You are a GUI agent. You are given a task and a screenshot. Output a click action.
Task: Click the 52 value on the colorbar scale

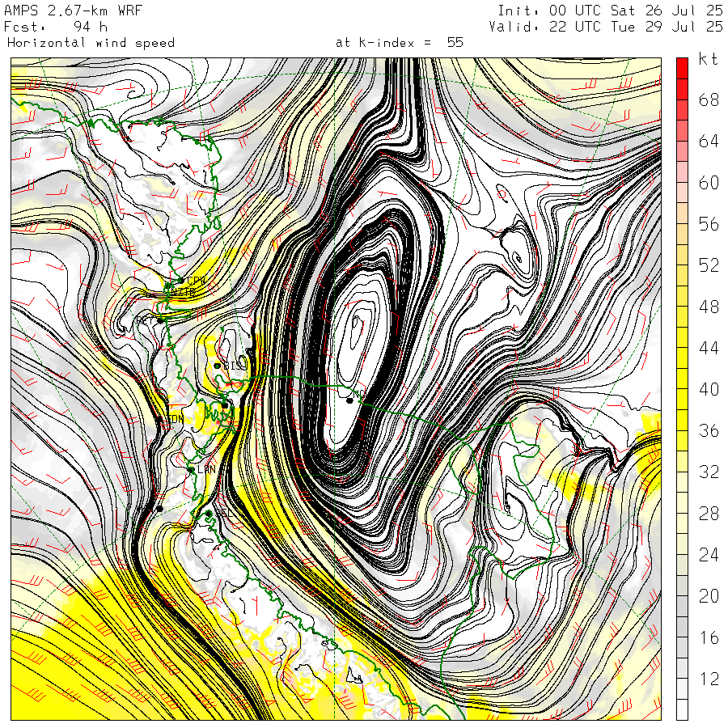[x=709, y=265]
